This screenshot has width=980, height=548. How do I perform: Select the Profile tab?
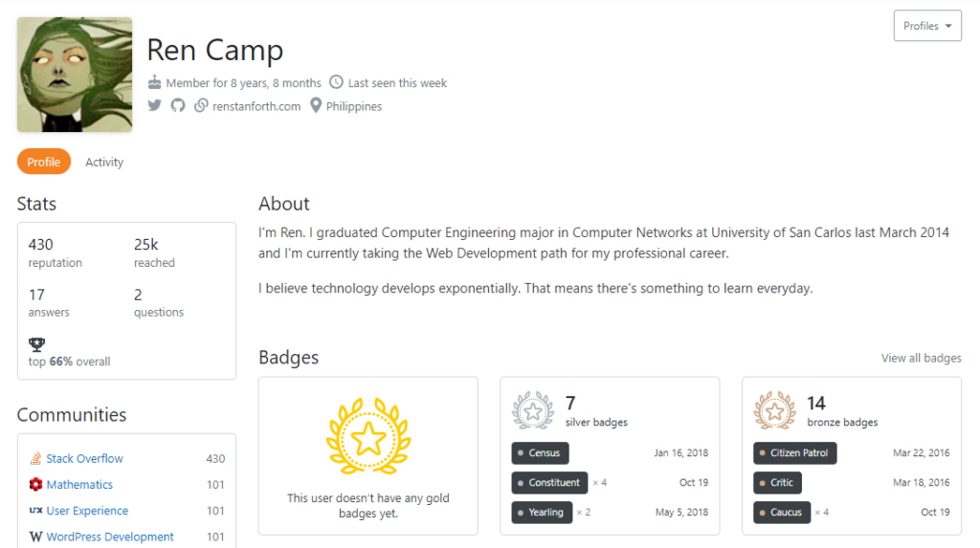44,163
